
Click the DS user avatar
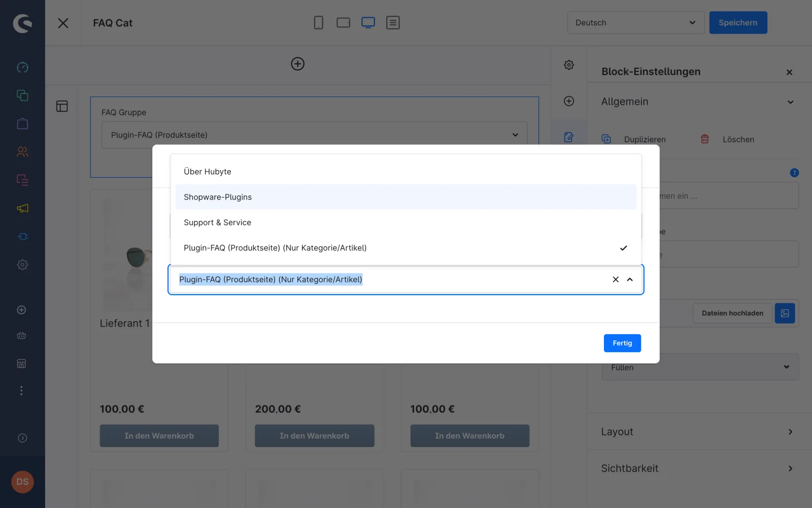pyautogui.click(x=22, y=482)
